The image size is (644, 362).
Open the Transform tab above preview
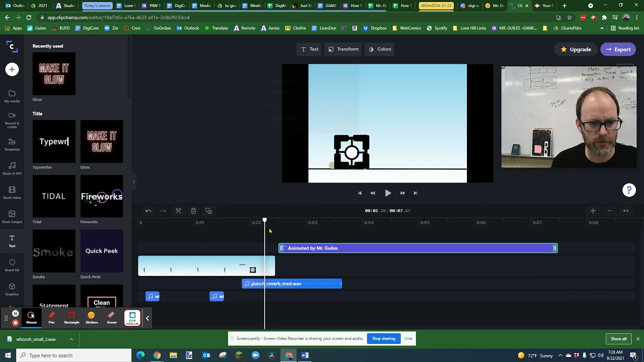(344, 49)
